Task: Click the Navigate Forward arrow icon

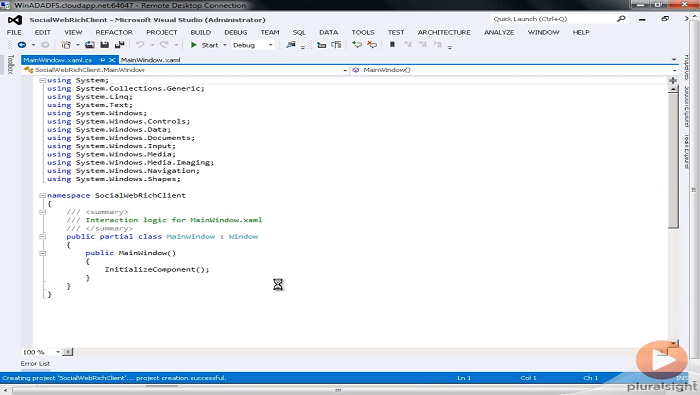Action: pos(45,45)
